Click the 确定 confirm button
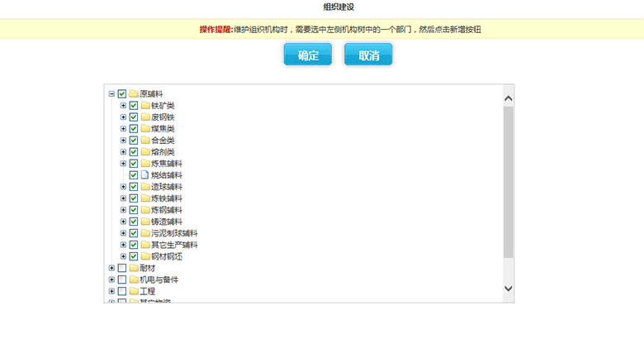644x358 pixels. click(307, 55)
